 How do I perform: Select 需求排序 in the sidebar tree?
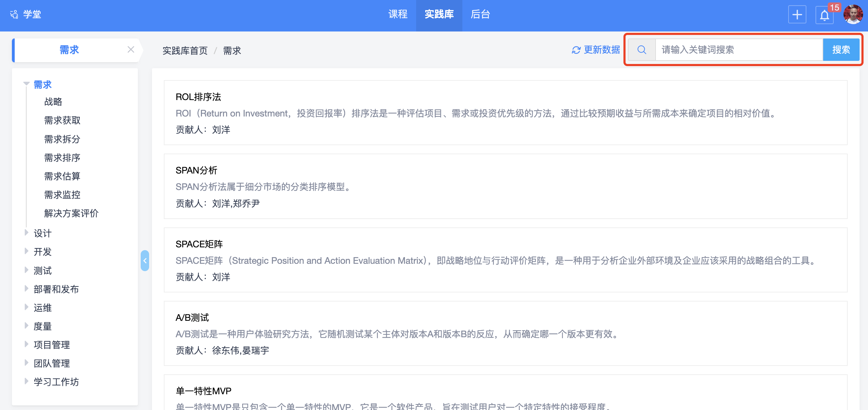click(x=62, y=158)
